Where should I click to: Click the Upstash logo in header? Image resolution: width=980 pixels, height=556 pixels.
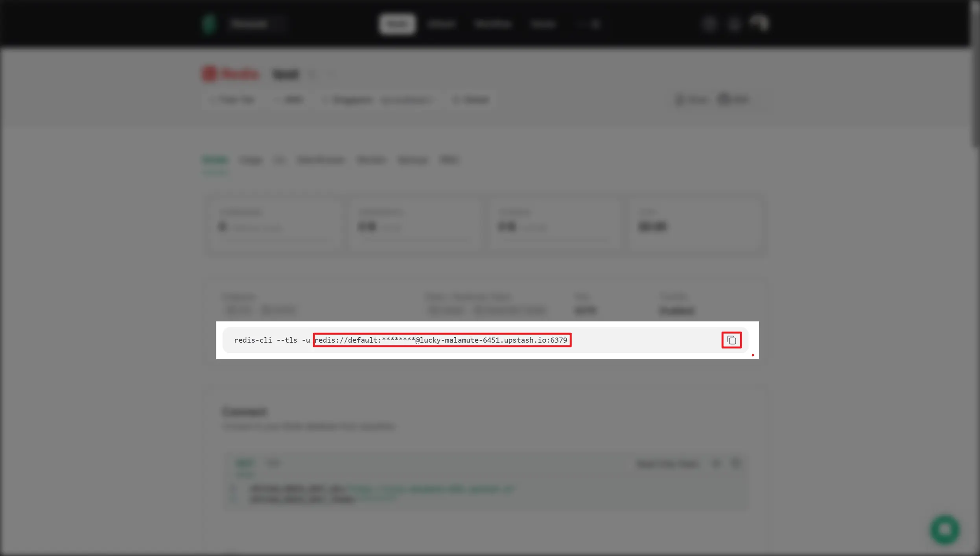[x=209, y=24]
